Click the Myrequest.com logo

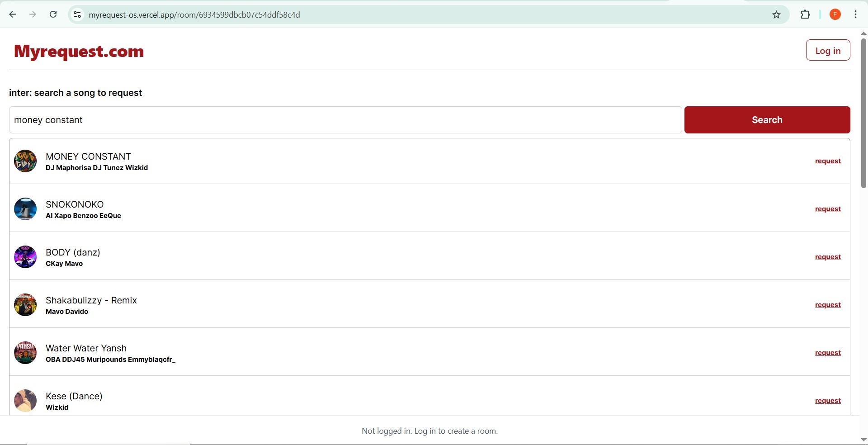click(x=79, y=52)
